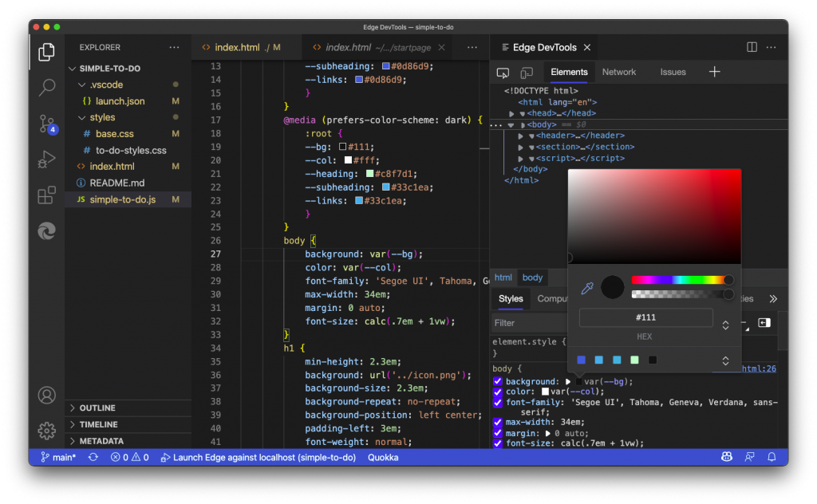Activate the inspect element tool
Image resolution: width=817 pixels, height=504 pixels.
(x=503, y=73)
